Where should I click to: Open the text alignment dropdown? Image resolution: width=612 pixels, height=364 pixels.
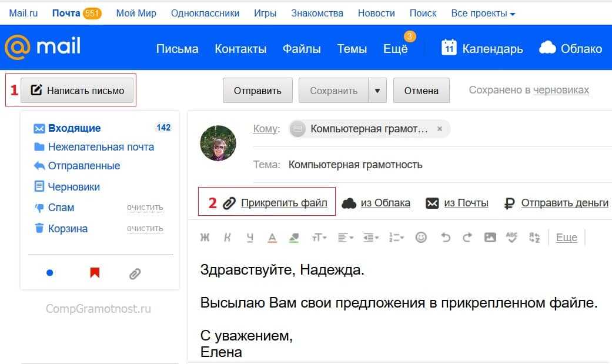click(x=346, y=237)
